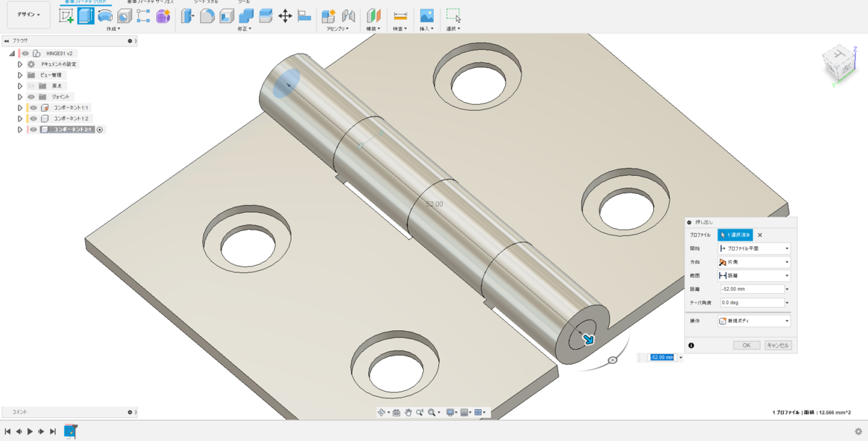The height and width of the screenshot is (441, 868).
Task: Expand the コンポーネント1:1 node
Action: click(x=20, y=107)
